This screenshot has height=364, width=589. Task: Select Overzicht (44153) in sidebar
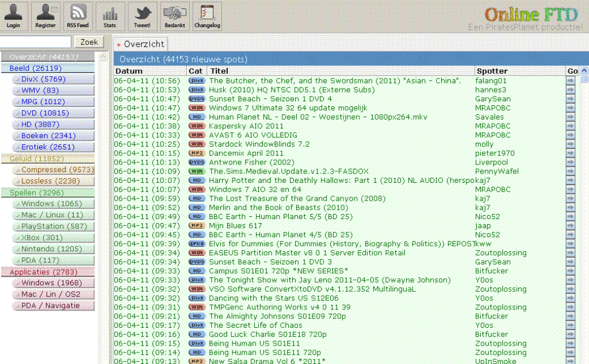[48, 57]
